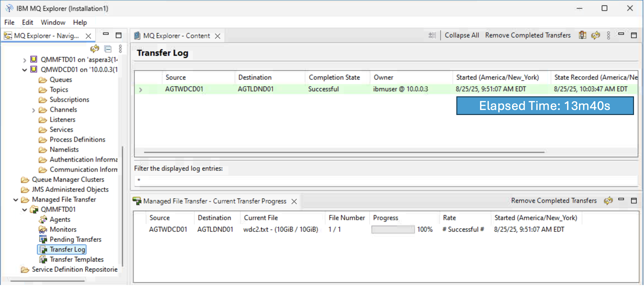Close the MQ Explorer - Navigator tab
644x286 pixels.
click(x=88, y=36)
